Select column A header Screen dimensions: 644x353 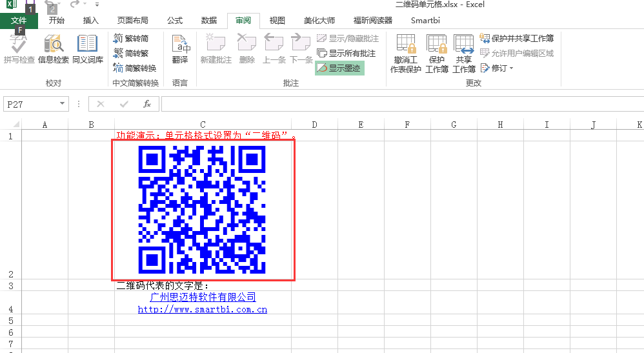[45, 125]
